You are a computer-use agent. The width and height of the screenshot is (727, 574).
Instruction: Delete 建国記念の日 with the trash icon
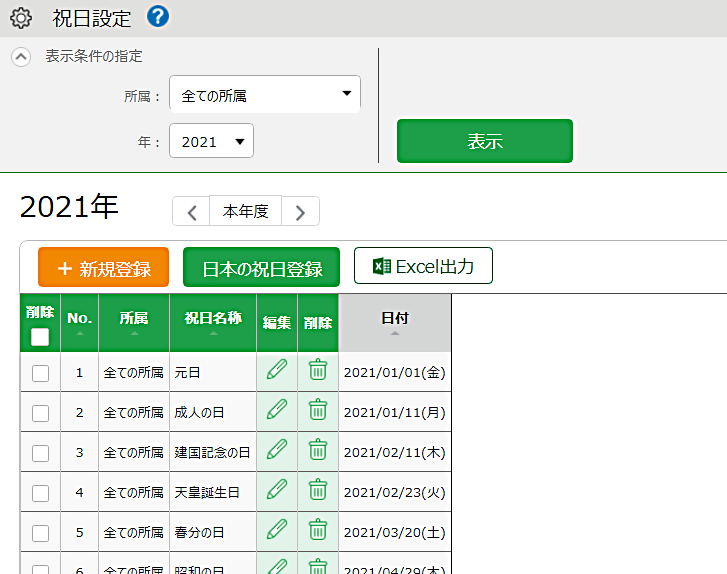point(318,449)
